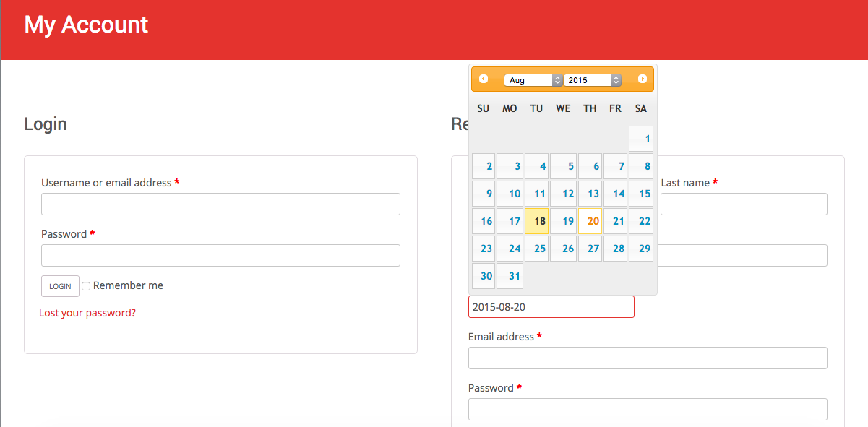Screen dimensions: 868x427
Task: Focus the Username or email address field
Action: click(x=220, y=204)
